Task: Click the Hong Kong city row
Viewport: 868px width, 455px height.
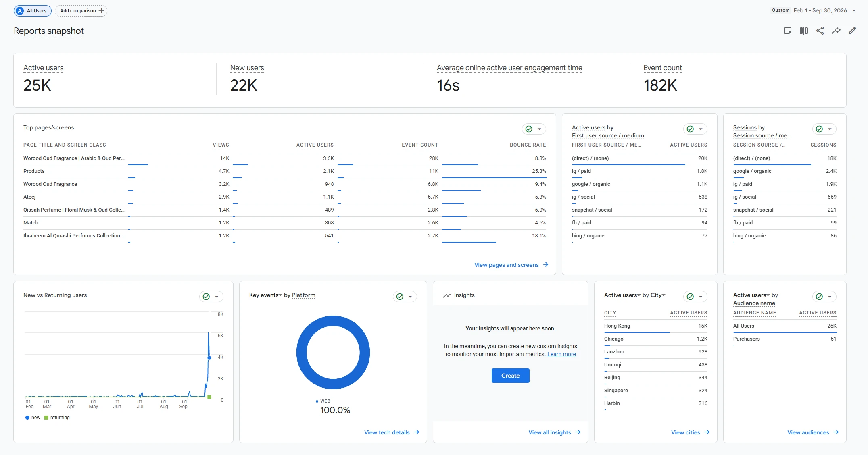Action: (x=655, y=326)
